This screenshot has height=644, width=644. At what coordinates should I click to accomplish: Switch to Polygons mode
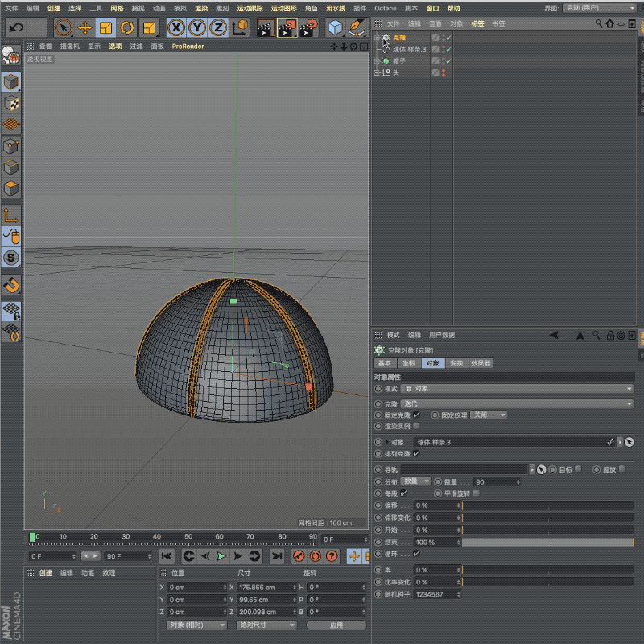click(x=11, y=188)
